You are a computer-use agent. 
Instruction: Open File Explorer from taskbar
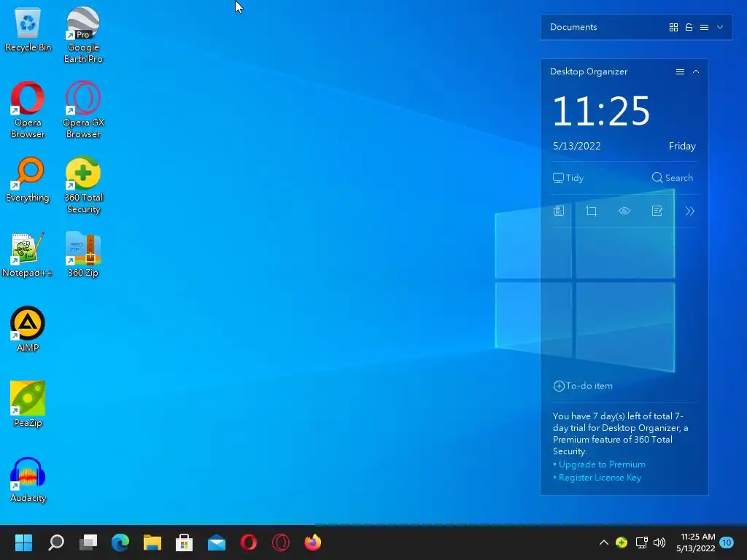152,542
